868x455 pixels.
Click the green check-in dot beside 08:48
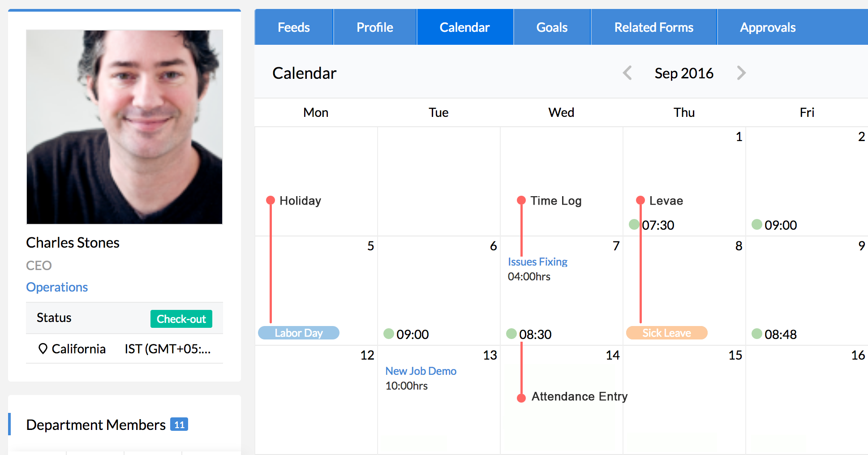[757, 334]
